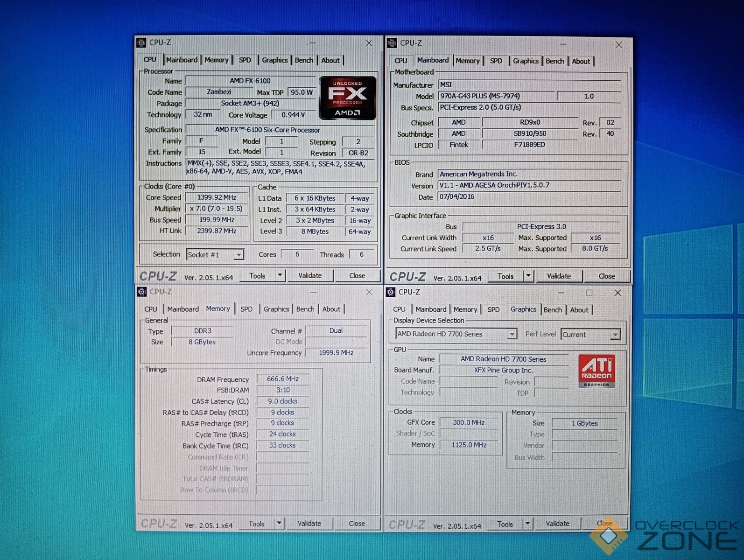Switch to the Memory tab in the graphics window
Image resolution: width=744 pixels, height=560 pixels.
[x=465, y=309]
